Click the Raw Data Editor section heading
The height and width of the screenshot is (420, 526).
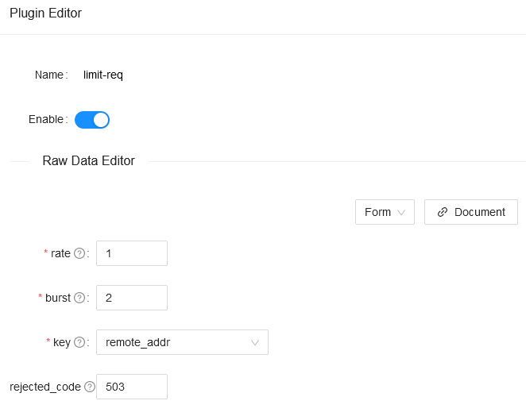[x=88, y=161]
